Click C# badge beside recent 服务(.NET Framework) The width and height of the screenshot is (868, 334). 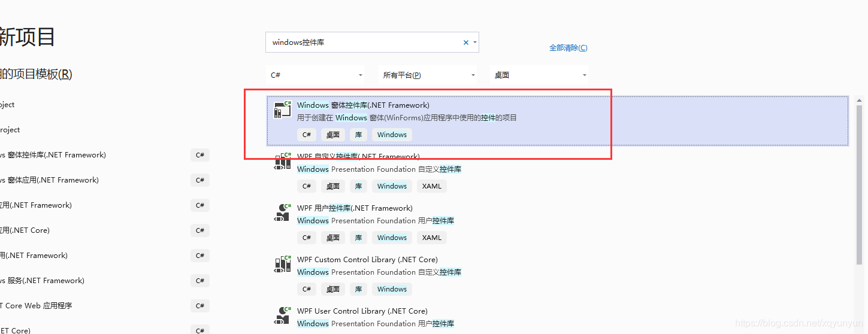[200, 281]
